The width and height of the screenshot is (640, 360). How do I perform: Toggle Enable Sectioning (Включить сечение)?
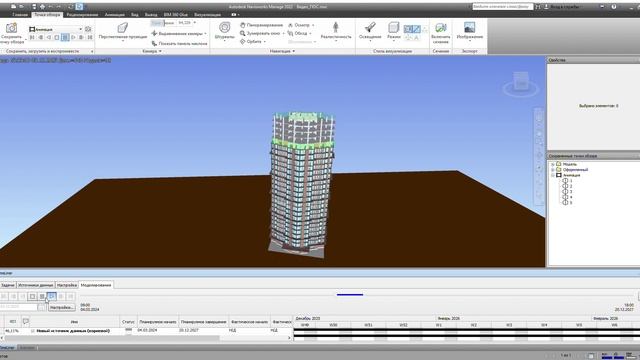tap(440, 32)
